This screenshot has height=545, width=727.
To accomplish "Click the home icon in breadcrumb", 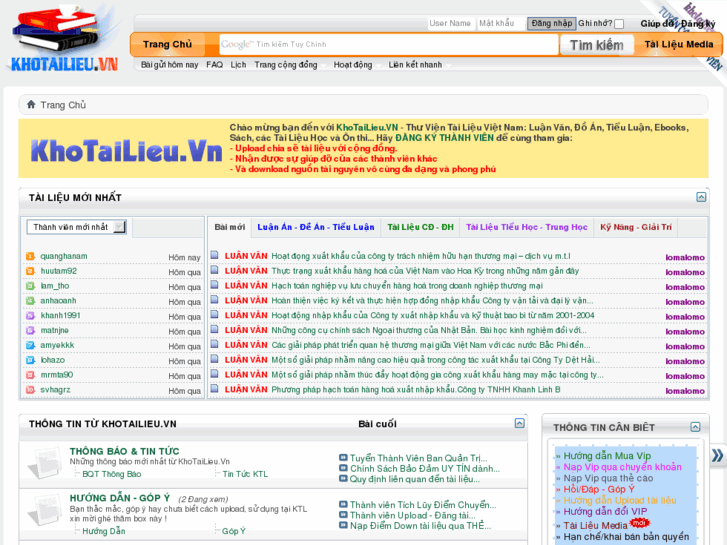I will point(31,104).
